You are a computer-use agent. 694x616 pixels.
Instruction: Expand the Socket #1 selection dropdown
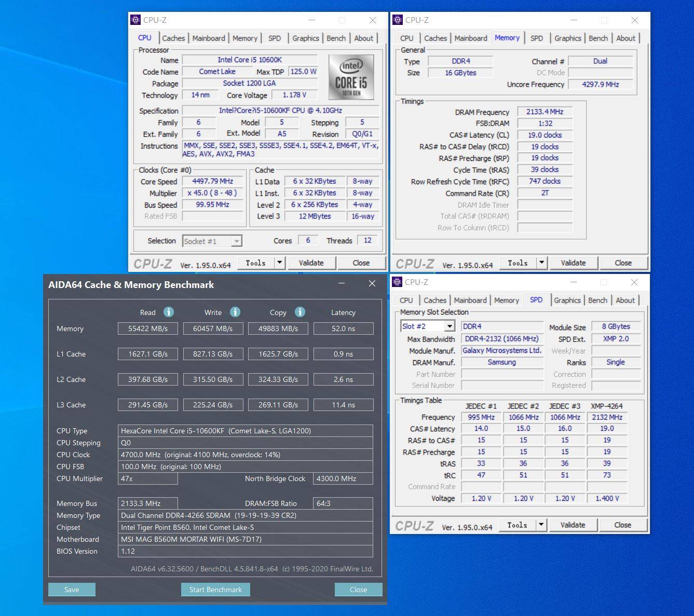(x=237, y=241)
